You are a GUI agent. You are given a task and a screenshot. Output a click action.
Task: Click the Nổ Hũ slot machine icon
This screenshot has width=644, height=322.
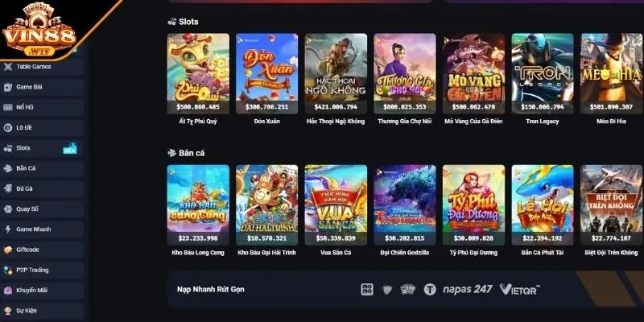coord(8,107)
